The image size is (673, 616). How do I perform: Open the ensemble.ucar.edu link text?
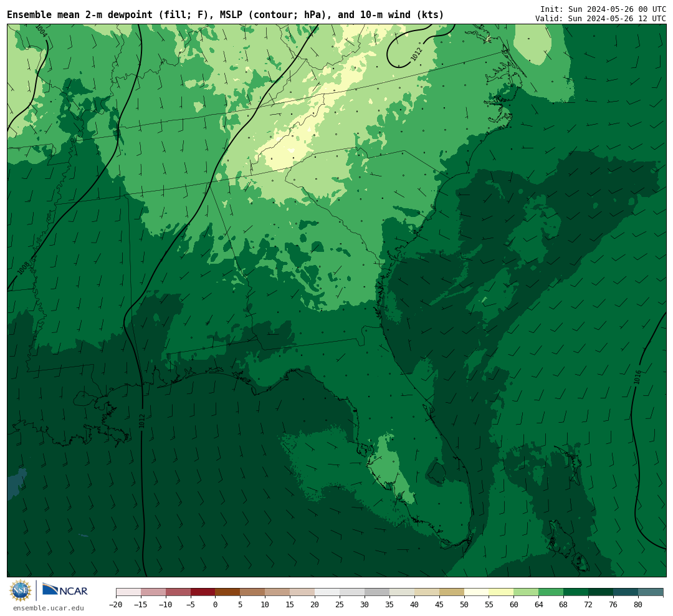tap(48, 608)
